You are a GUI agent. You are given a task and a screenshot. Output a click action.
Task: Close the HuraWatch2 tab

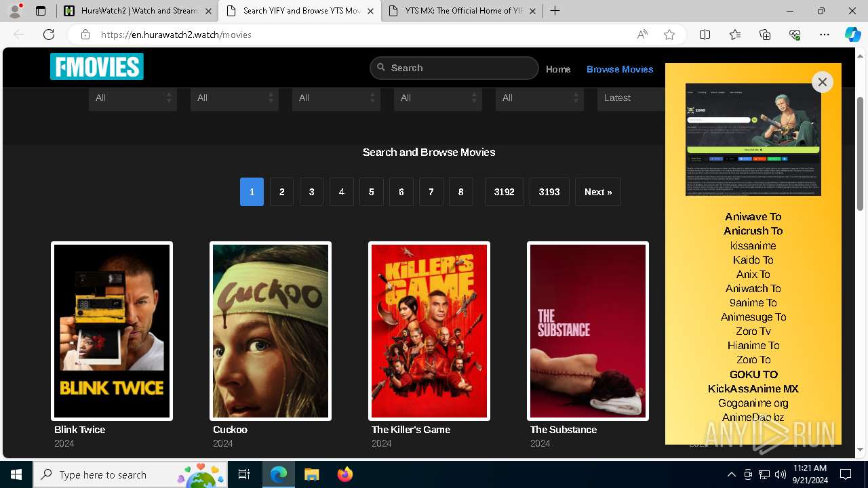(208, 11)
